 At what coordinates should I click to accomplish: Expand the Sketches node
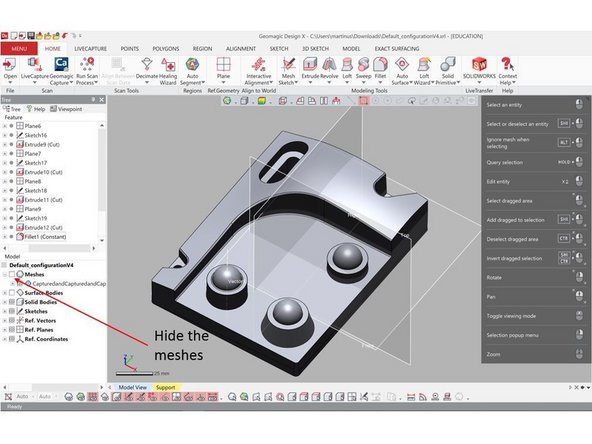pyautogui.click(x=5, y=311)
